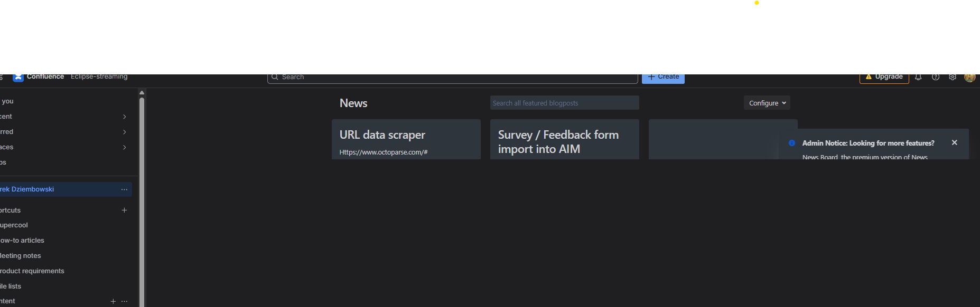Add a shortcut with the plus icon
This screenshot has width=980, height=307.
(x=124, y=210)
